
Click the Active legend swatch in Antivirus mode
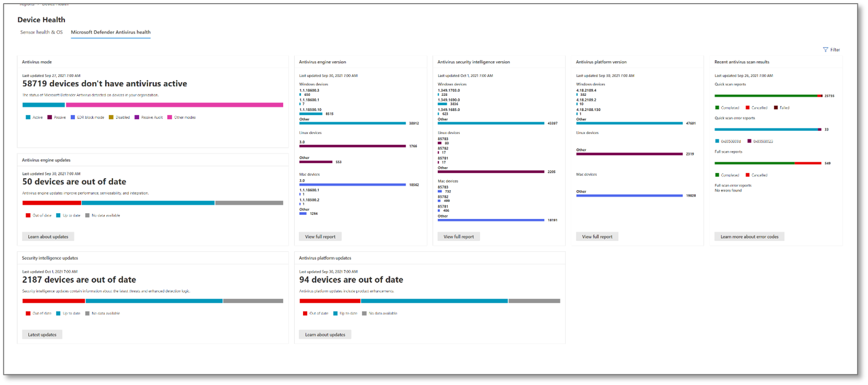(x=28, y=117)
